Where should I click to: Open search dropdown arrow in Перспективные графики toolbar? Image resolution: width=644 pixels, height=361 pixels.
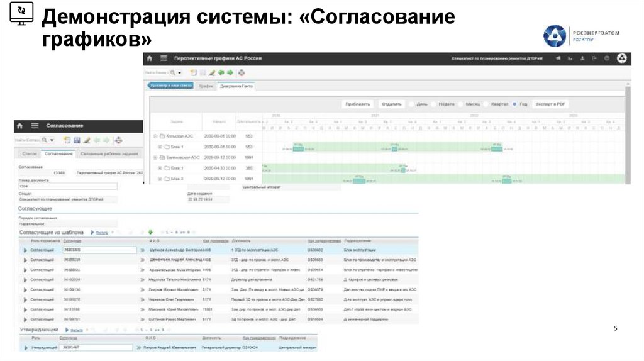click(x=179, y=73)
